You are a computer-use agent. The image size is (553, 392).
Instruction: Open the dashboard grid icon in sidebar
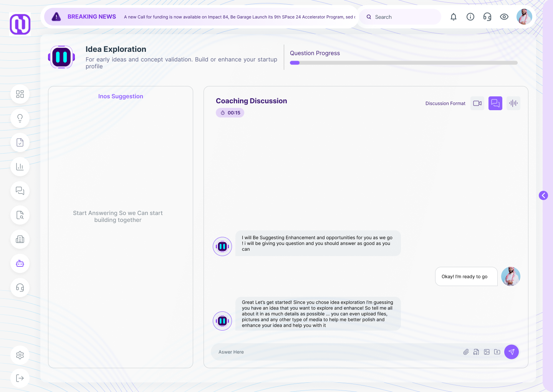click(20, 94)
